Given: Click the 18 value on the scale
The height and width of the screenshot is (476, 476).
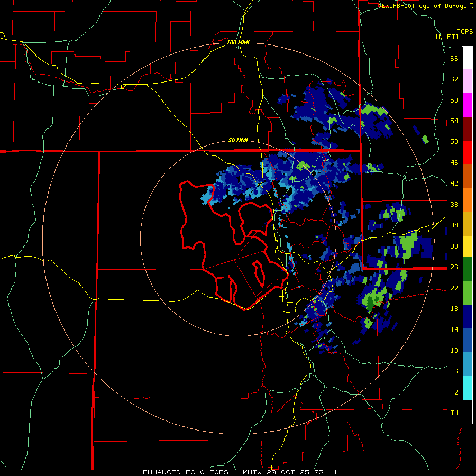Looking at the screenshot, I should coord(454,309).
